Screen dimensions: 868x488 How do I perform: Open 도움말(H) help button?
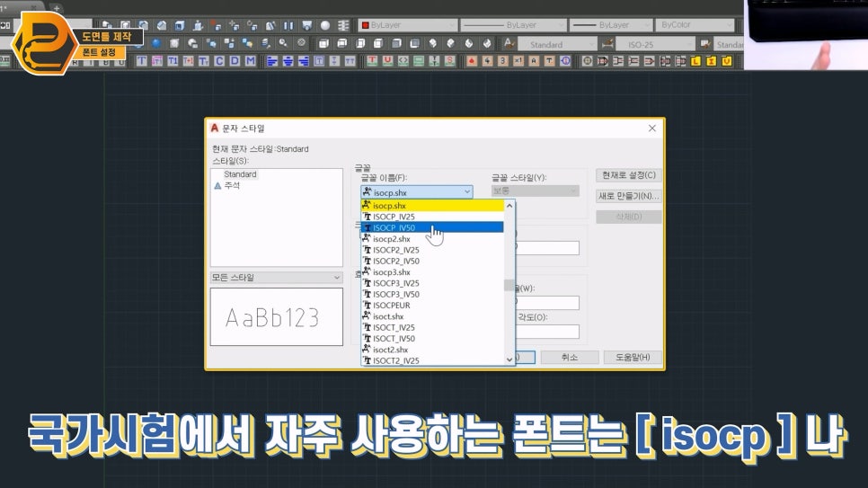(633, 358)
